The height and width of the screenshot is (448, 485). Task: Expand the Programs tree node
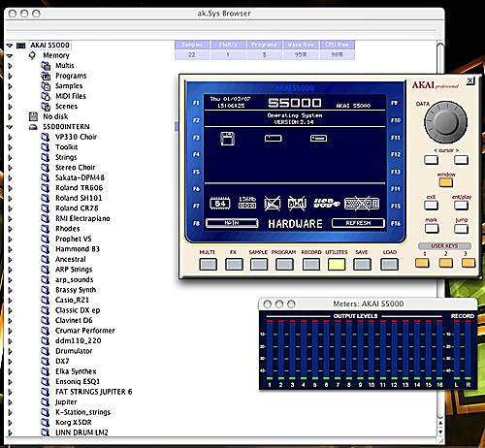pyautogui.click(x=10, y=77)
